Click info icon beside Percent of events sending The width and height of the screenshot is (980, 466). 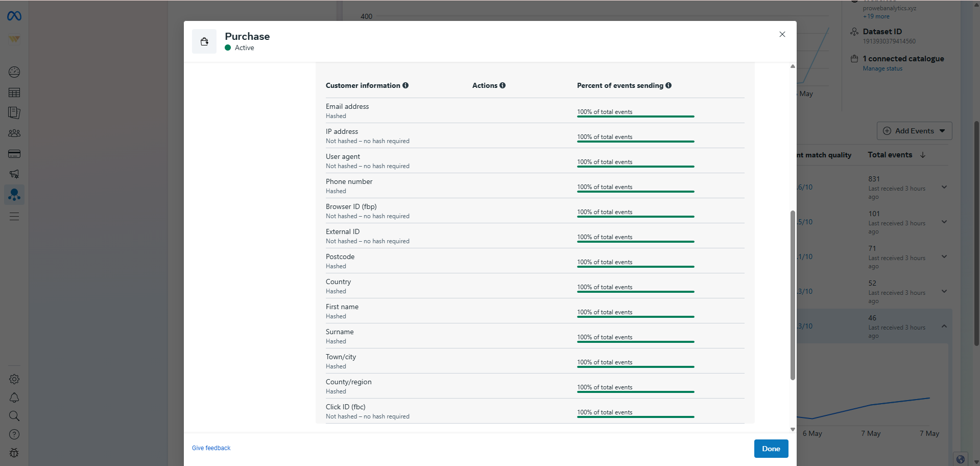point(668,85)
